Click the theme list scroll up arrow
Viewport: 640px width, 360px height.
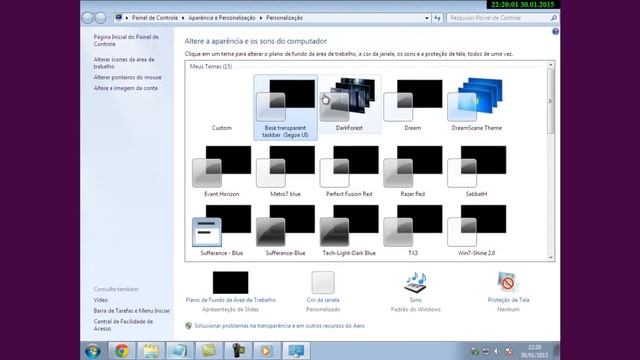click(551, 64)
